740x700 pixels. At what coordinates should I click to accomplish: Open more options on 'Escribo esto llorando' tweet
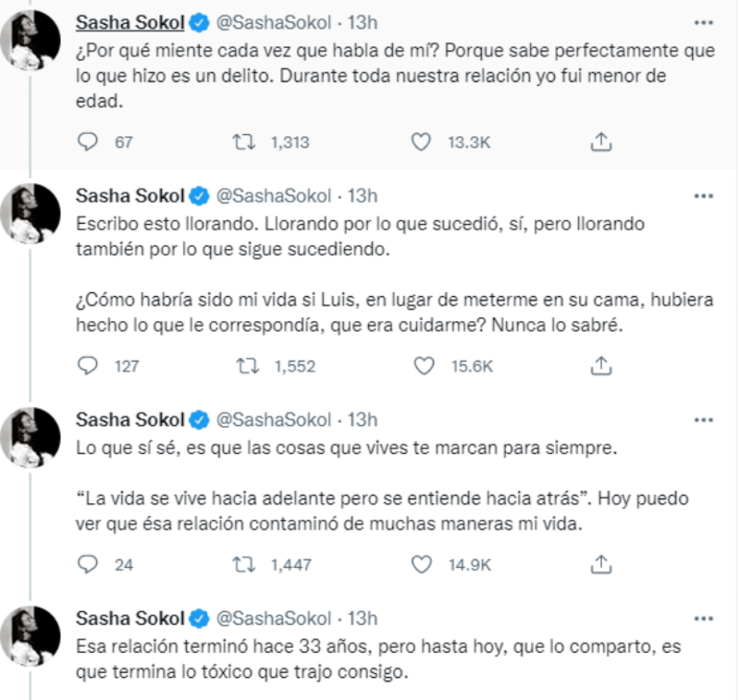click(x=704, y=196)
